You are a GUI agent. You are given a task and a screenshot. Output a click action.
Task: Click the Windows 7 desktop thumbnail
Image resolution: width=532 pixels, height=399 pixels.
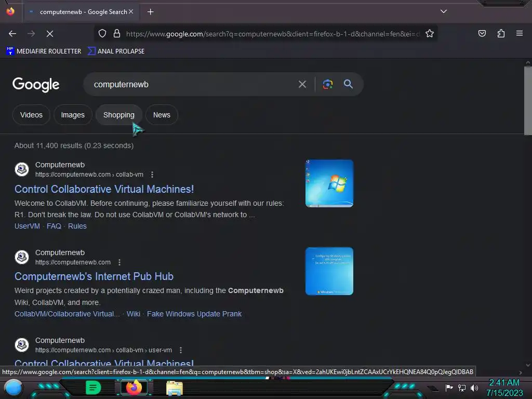coord(329,183)
